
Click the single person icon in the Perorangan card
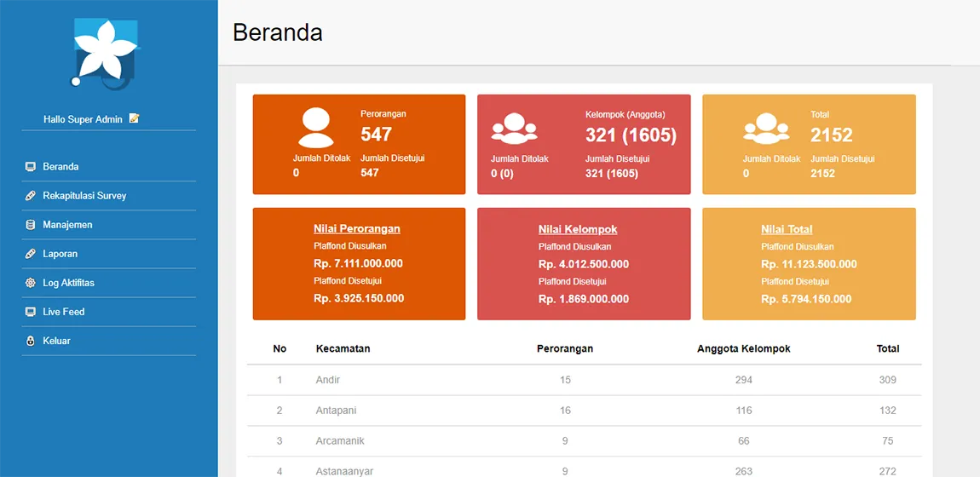pos(316,128)
